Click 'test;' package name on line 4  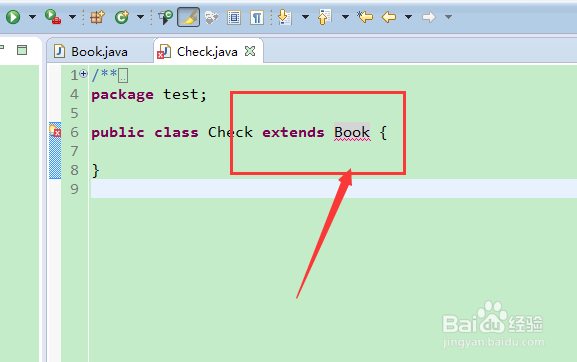(x=185, y=95)
